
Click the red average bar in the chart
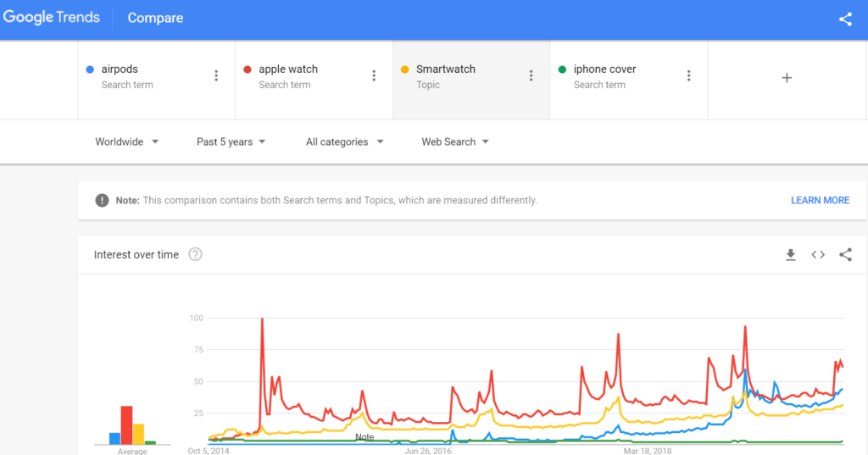pyautogui.click(x=127, y=425)
